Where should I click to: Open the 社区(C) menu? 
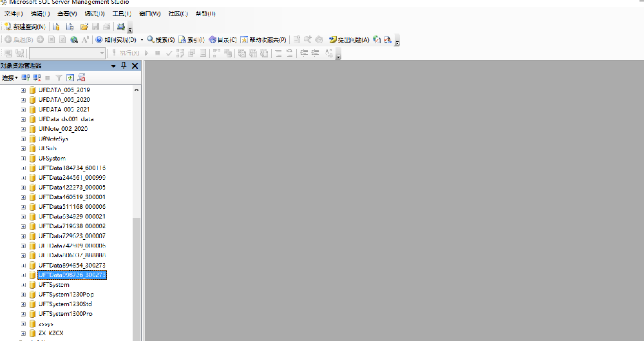pyautogui.click(x=178, y=14)
